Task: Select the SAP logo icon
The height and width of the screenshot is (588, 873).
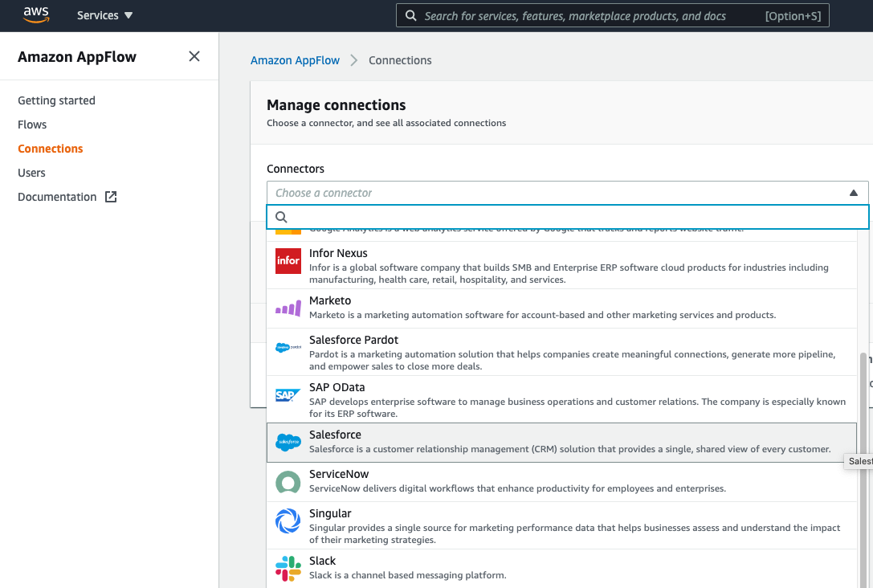Action: click(x=288, y=395)
